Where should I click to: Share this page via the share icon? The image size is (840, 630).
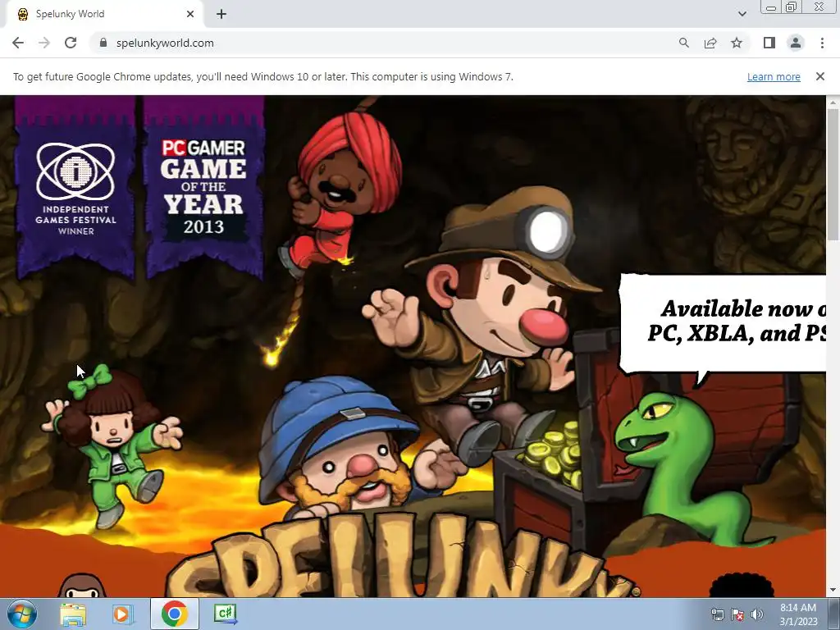pos(710,43)
